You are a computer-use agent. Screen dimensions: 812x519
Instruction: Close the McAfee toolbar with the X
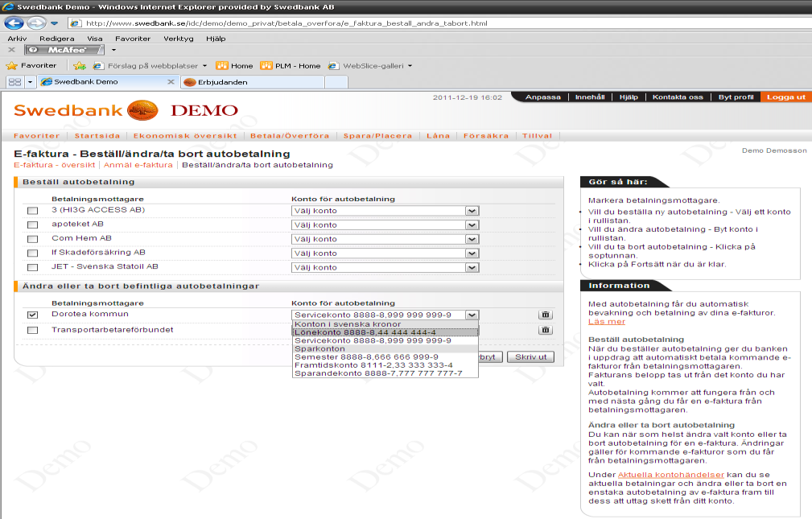[12, 50]
